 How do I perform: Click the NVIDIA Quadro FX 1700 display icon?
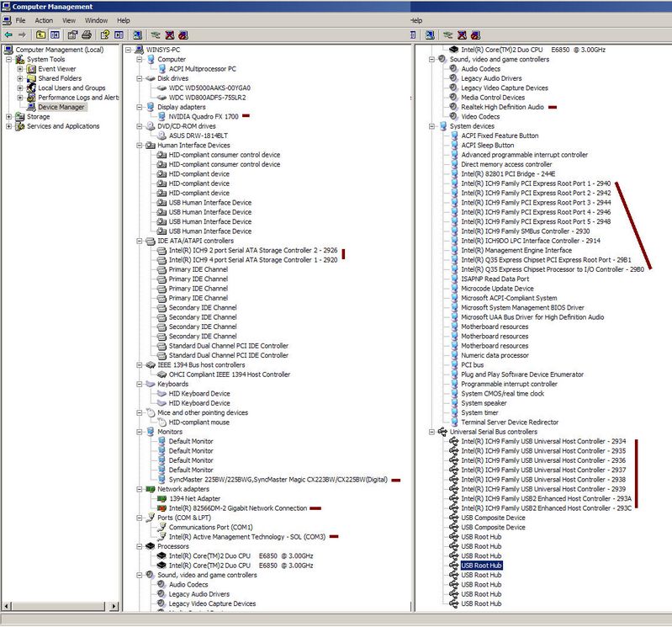click(x=161, y=116)
